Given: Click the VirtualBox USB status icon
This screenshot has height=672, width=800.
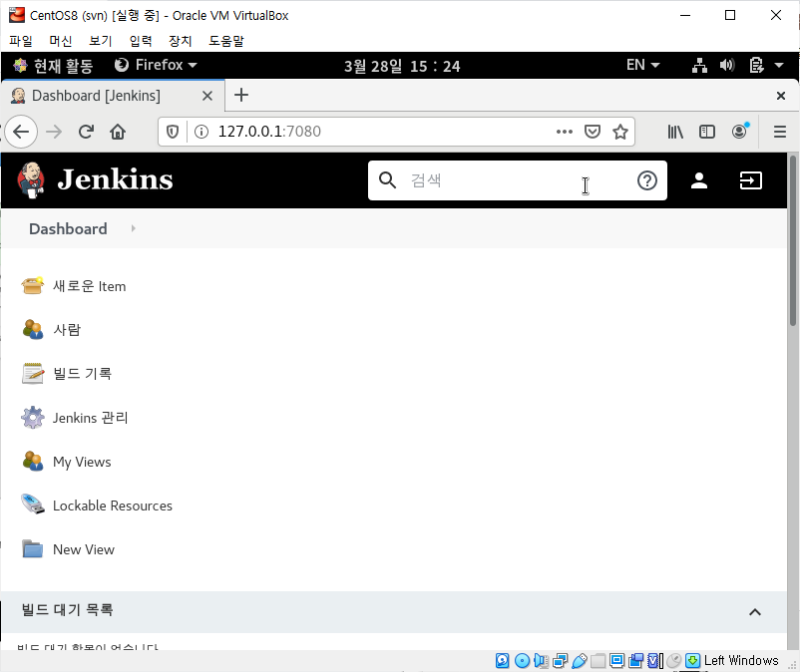Looking at the screenshot, I should (580, 661).
